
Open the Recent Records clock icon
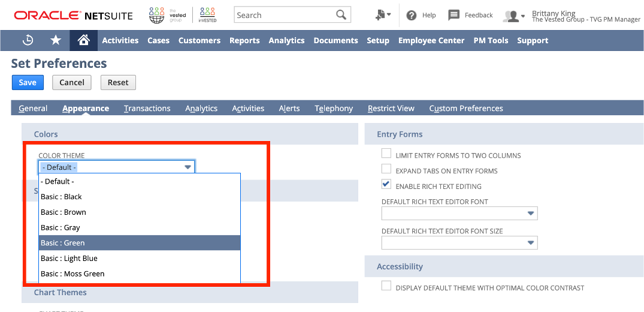click(x=28, y=40)
